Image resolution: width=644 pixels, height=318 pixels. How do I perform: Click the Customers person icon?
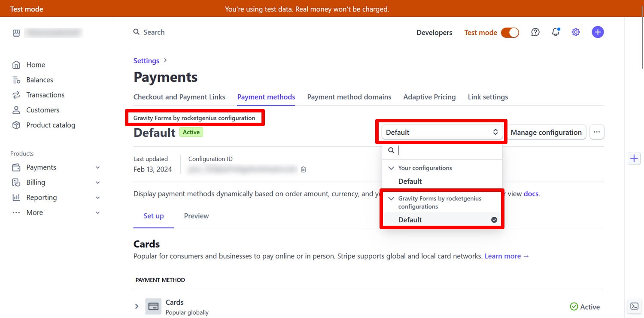16,110
